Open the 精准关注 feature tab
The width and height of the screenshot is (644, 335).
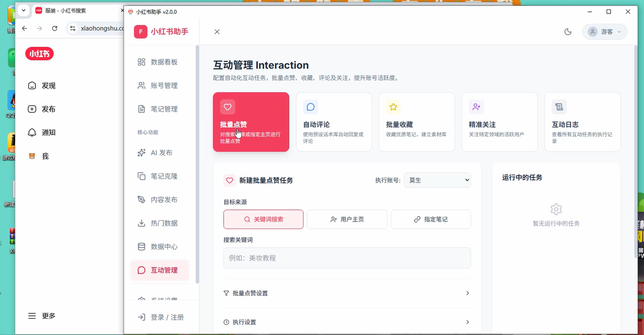tap(499, 121)
